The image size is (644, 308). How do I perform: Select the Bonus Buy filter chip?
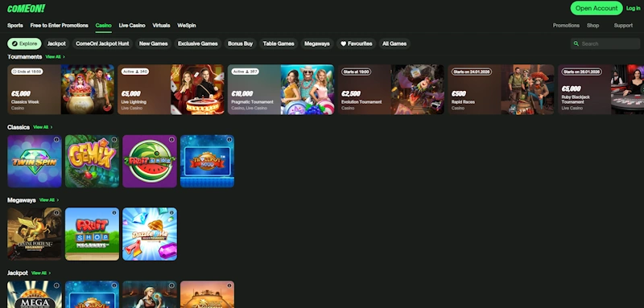240,43
